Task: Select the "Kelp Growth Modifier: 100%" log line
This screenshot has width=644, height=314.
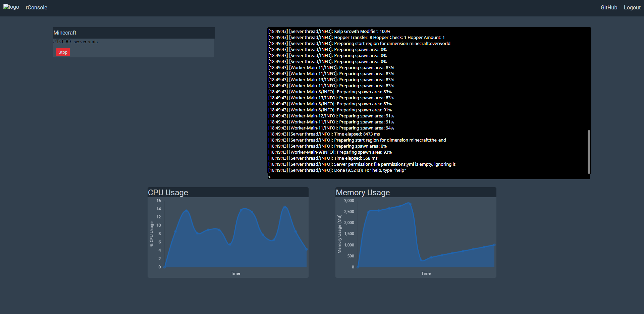Action: pyautogui.click(x=329, y=32)
